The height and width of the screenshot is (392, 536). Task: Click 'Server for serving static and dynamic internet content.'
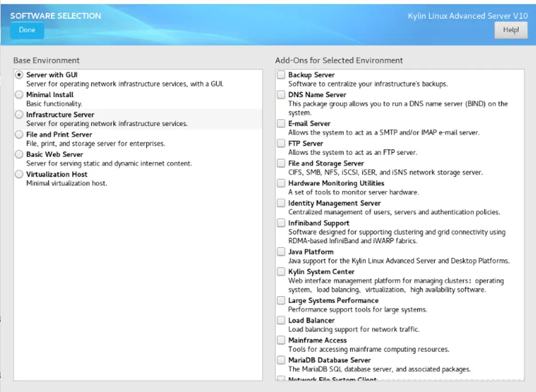point(109,163)
